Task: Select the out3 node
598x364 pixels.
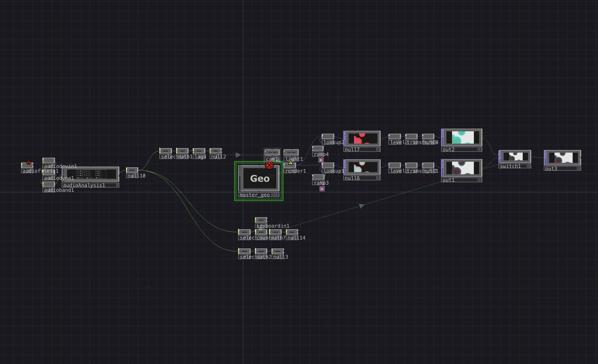Action: [x=562, y=157]
